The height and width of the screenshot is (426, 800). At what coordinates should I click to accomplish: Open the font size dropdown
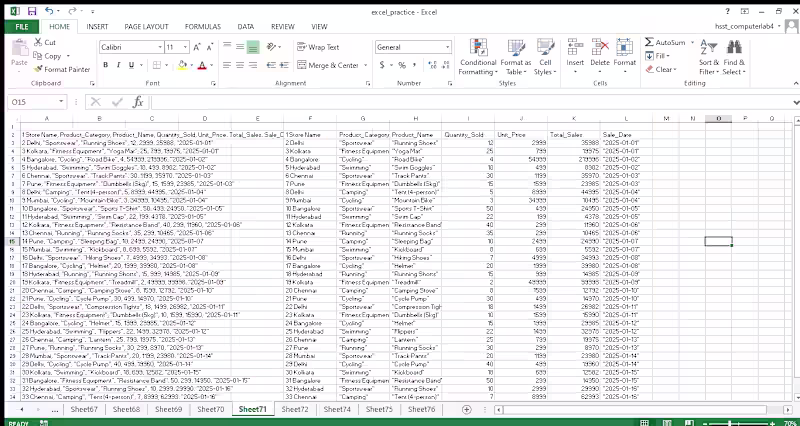[x=185, y=47]
